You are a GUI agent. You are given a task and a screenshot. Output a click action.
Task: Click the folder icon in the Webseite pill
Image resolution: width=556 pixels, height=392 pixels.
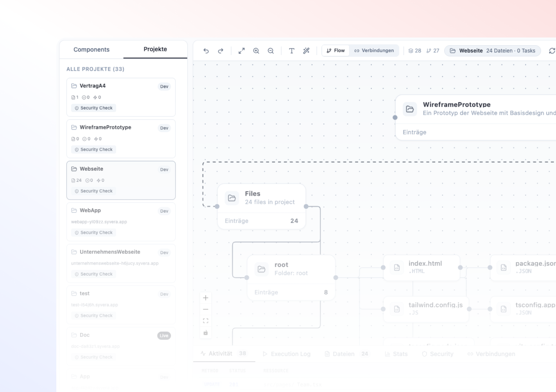(x=453, y=51)
